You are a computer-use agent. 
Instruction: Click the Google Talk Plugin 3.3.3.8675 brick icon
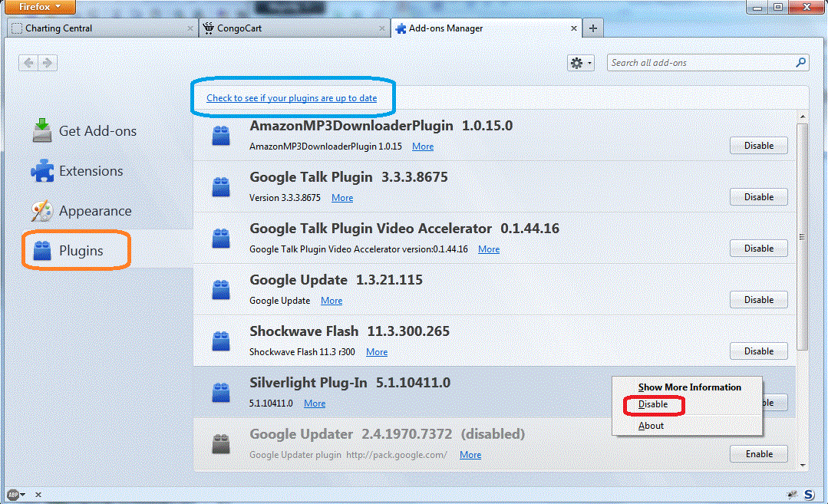(221, 187)
